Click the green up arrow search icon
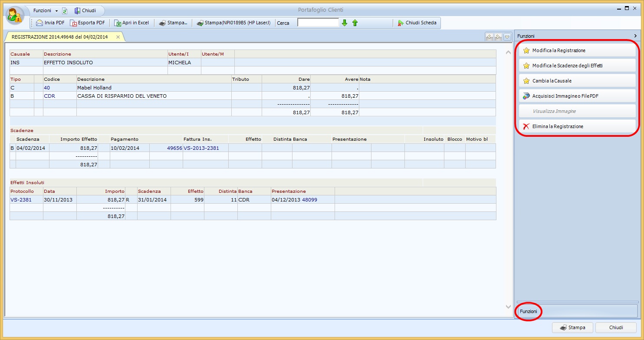644x340 pixels. [355, 23]
